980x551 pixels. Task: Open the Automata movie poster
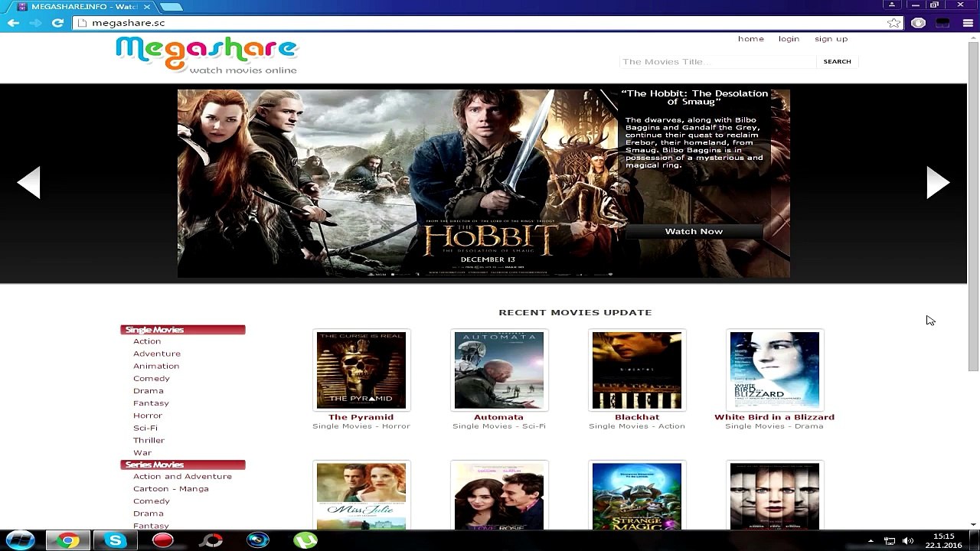(x=499, y=370)
